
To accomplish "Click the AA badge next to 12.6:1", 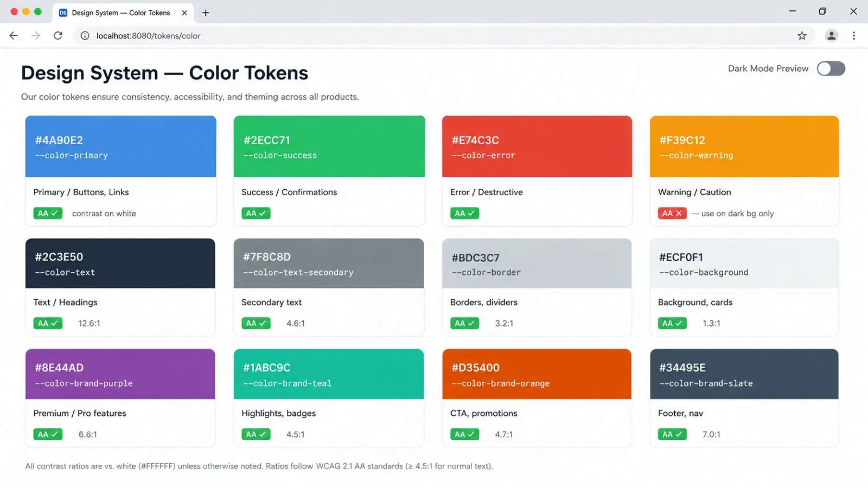I will coord(48,323).
